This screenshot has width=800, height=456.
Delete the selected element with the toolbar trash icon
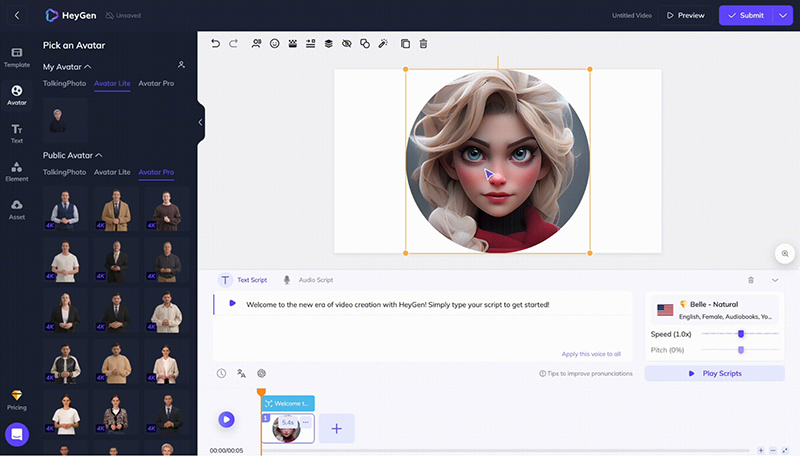pos(424,44)
